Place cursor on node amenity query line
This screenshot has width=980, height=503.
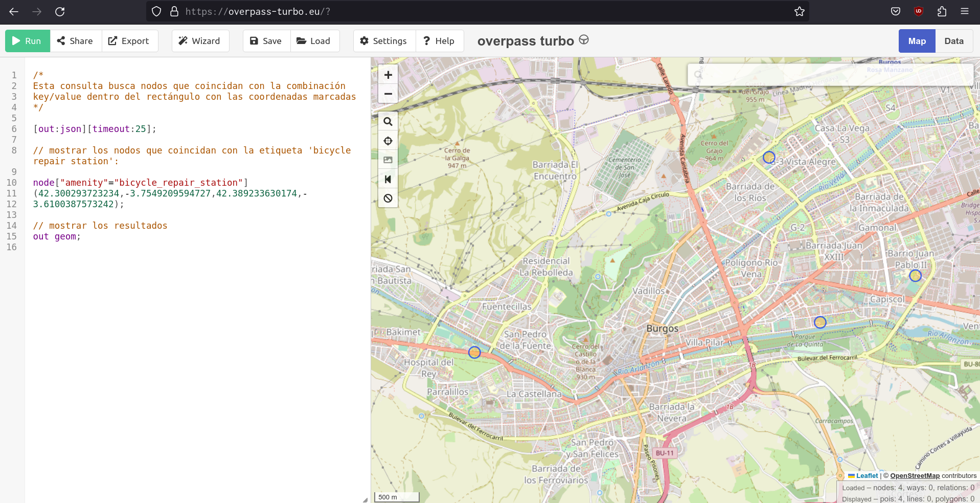pyautogui.click(x=141, y=183)
